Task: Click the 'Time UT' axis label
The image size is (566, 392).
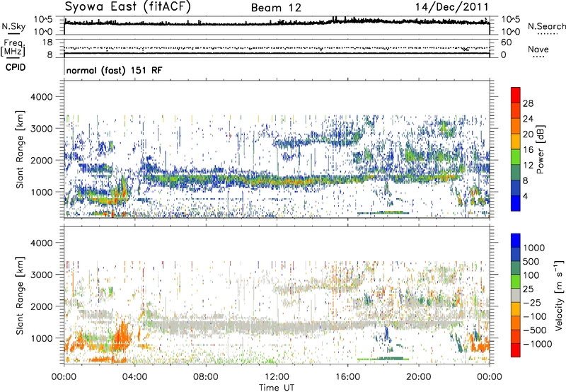Action: (277, 388)
